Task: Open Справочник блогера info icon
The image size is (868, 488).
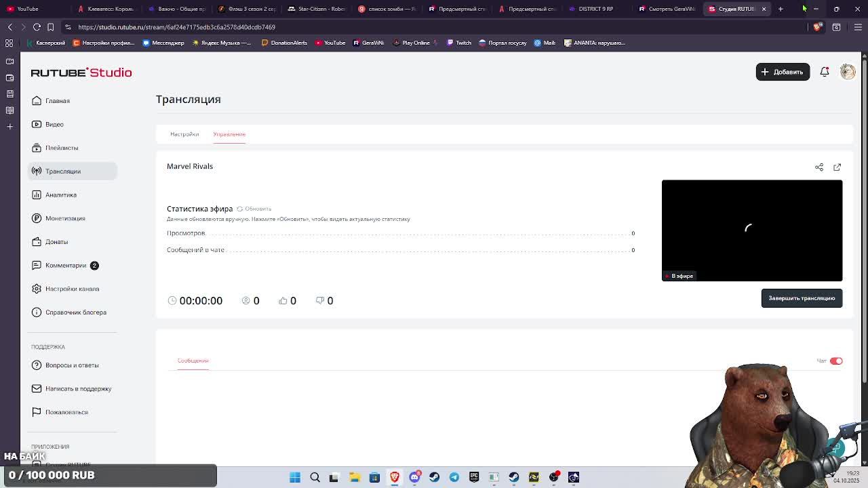Action: click(x=37, y=312)
